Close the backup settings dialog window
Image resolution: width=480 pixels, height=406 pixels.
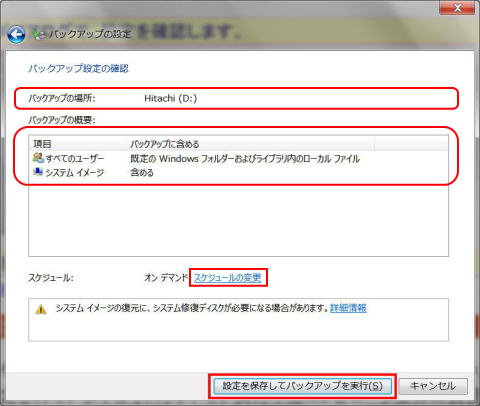pos(457,7)
